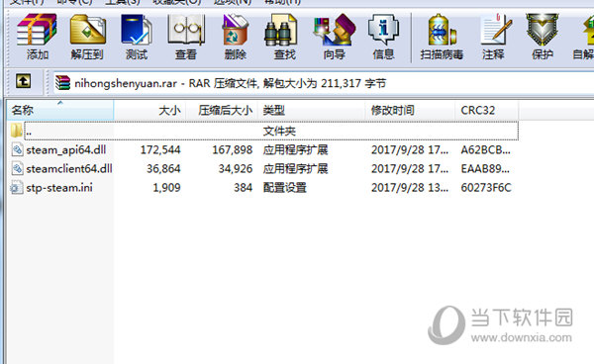This screenshot has width=594, height=364.
Task: Click modified date of stp-steam.ini
Action: click(410, 187)
